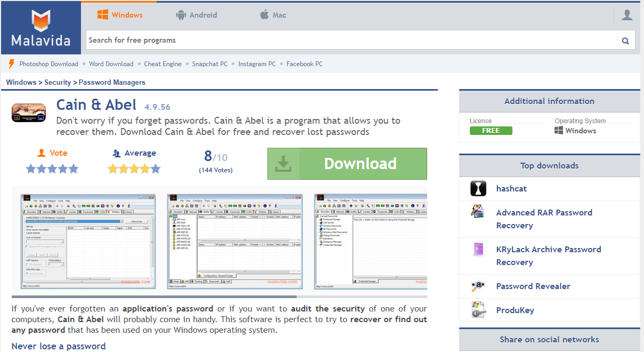Viewport: 644px width, 352px height.
Task: Open Password Revealer link
Action: 533,286
